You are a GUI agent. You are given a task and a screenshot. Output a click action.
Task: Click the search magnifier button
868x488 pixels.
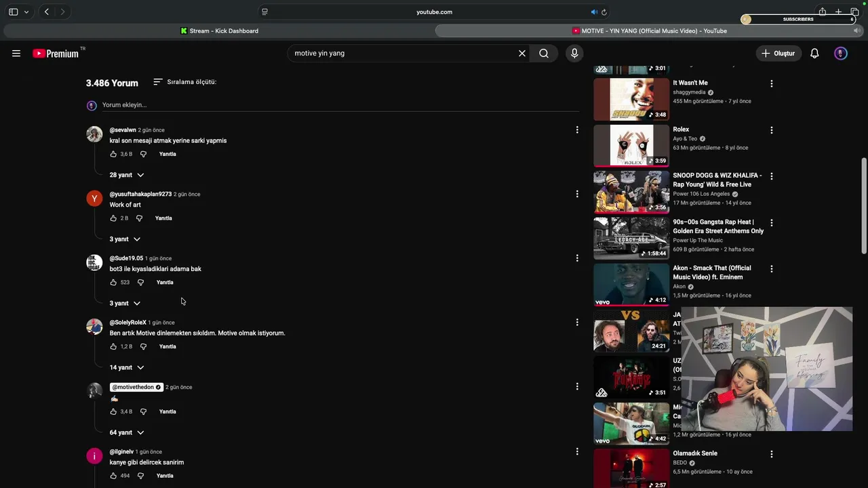[x=544, y=54]
